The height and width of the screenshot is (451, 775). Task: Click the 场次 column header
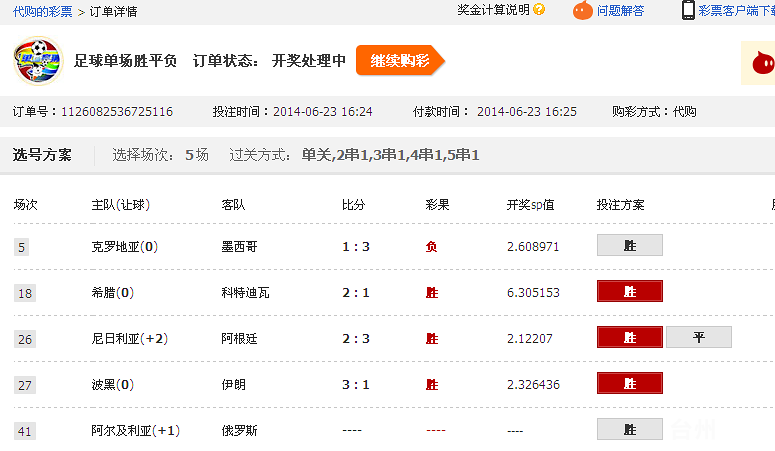(25, 205)
